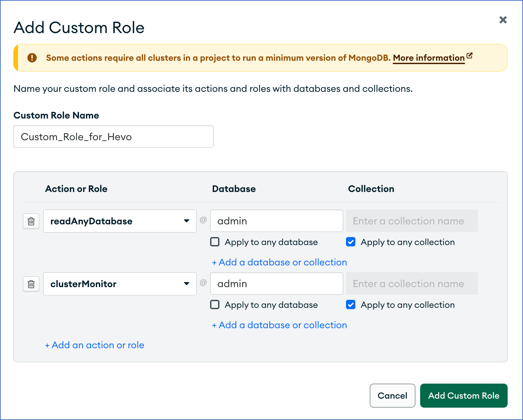Open the More information link
Image resolution: width=523 pixels, height=420 pixels.
(432, 58)
